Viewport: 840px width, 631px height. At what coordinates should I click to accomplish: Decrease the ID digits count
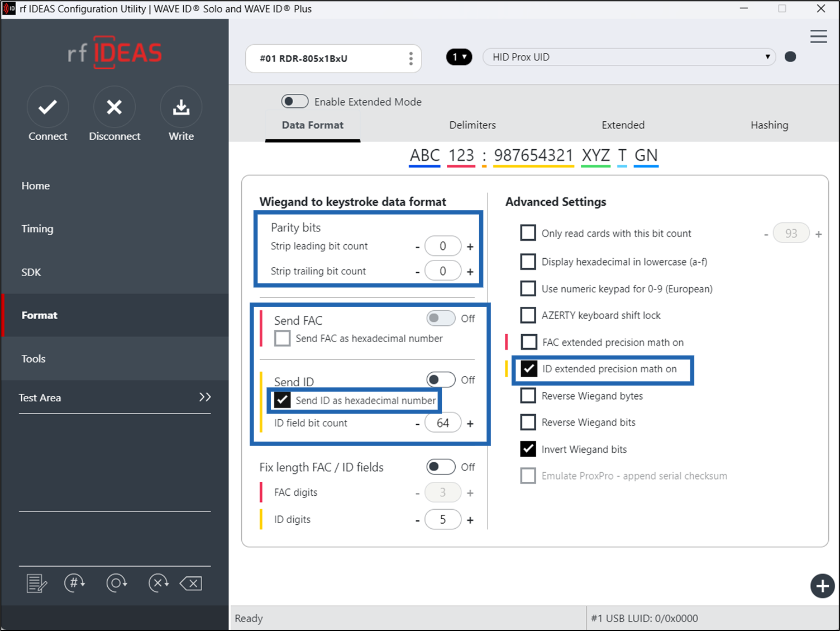417,520
